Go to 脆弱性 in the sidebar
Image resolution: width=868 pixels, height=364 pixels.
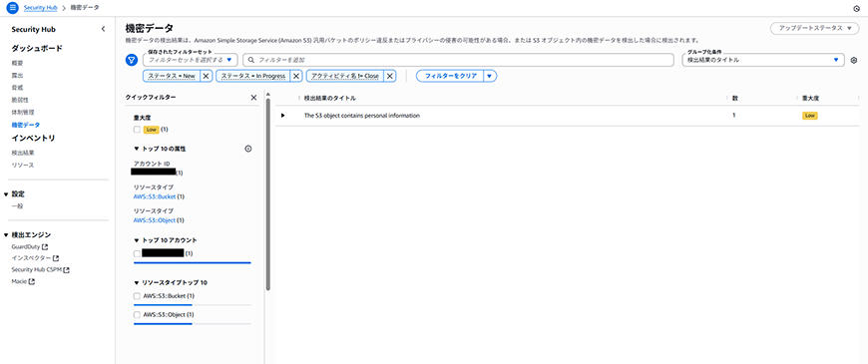point(20,100)
